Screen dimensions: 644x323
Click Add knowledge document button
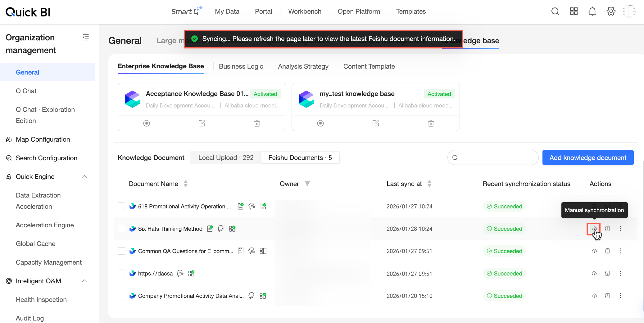588,157
